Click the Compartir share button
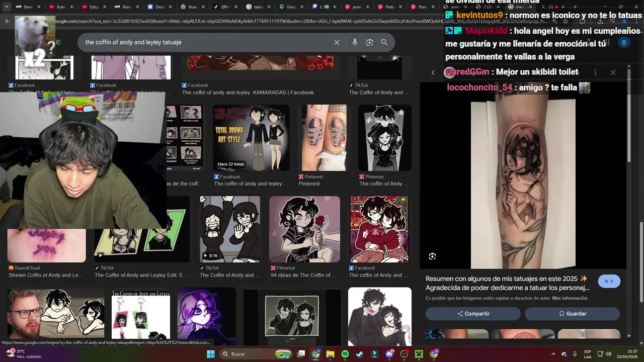This screenshot has height=362, width=644. point(473,314)
